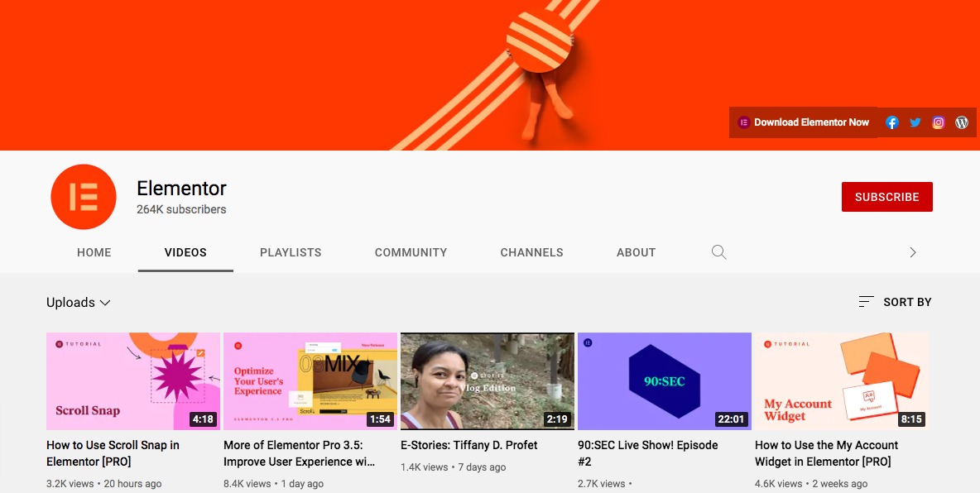Click the 264K subscribers text
The width and height of the screenshot is (980, 493).
181,209
